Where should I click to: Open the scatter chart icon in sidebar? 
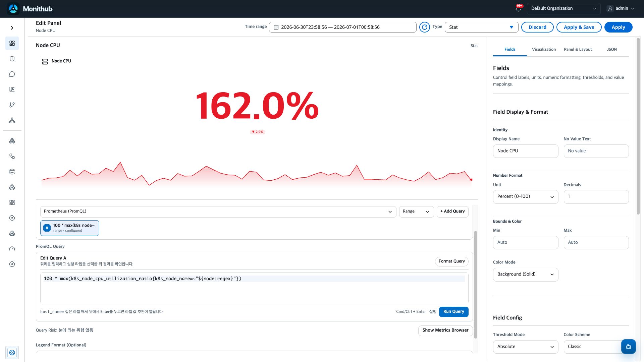(12, 89)
